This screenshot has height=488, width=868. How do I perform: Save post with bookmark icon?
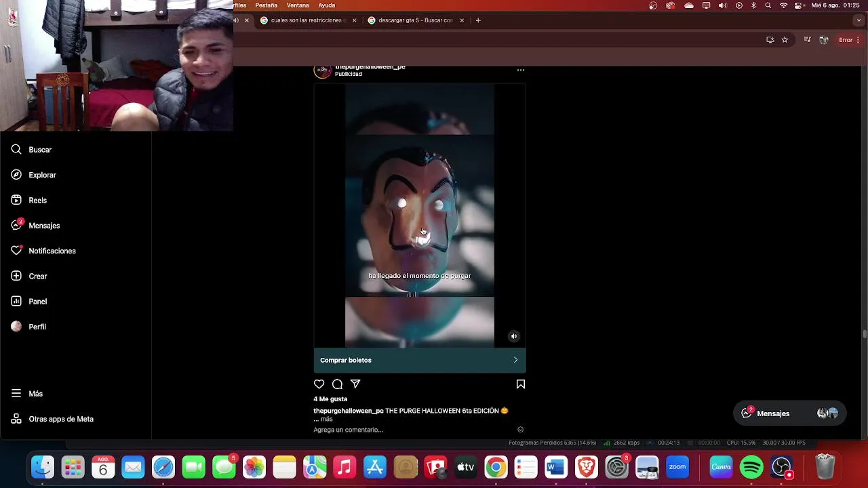(521, 384)
